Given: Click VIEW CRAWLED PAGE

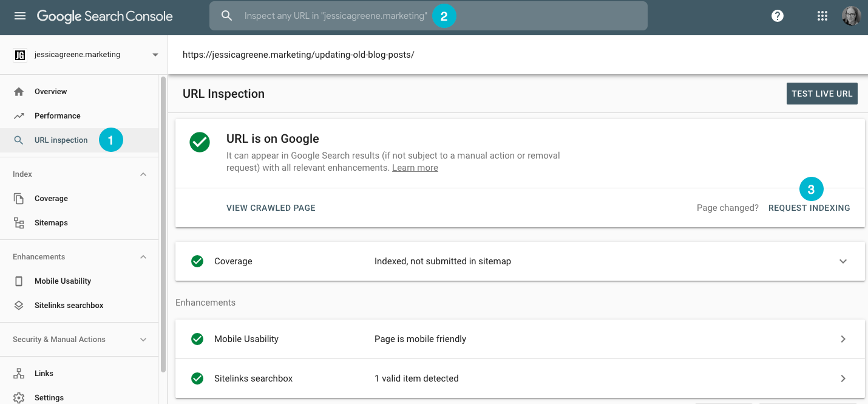Looking at the screenshot, I should 271,208.
